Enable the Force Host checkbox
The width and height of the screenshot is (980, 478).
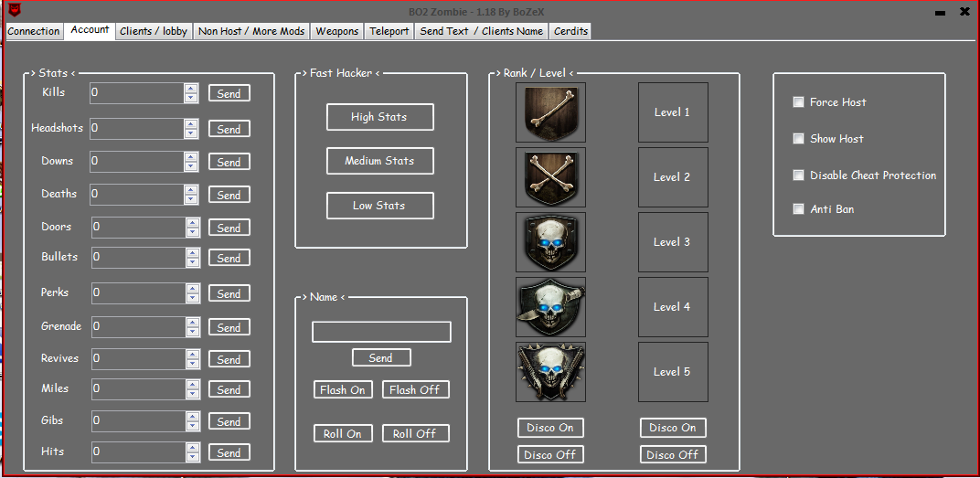pyautogui.click(x=798, y=101)
